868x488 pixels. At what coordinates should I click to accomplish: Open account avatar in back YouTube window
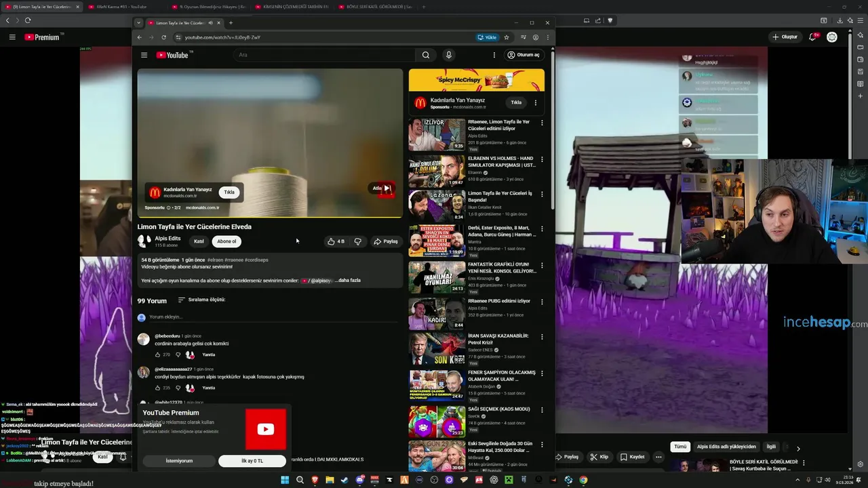tap(832, 37)
